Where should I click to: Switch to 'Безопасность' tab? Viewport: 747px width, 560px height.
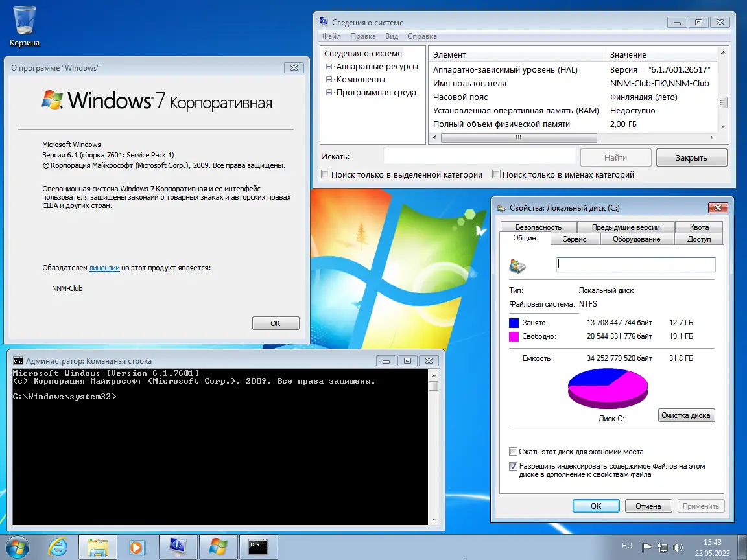[538, 227]
